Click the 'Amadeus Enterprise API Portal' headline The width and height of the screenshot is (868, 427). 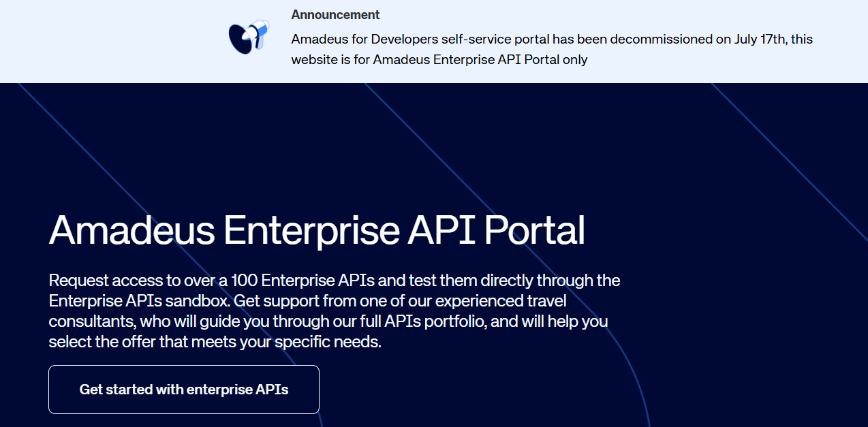[317, 230]
